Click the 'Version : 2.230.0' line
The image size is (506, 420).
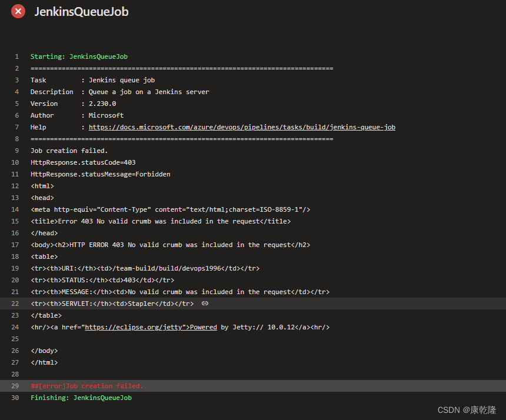[74, 104]
